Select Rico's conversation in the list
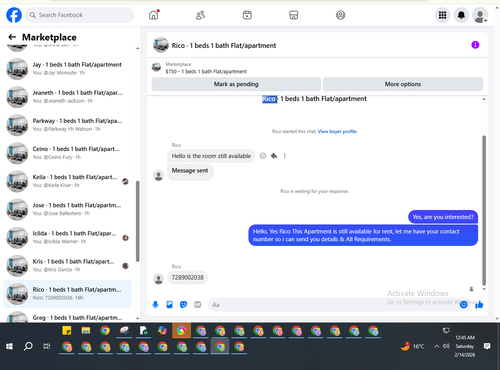This screenshot has width=500, height=370. pos(68,294)
